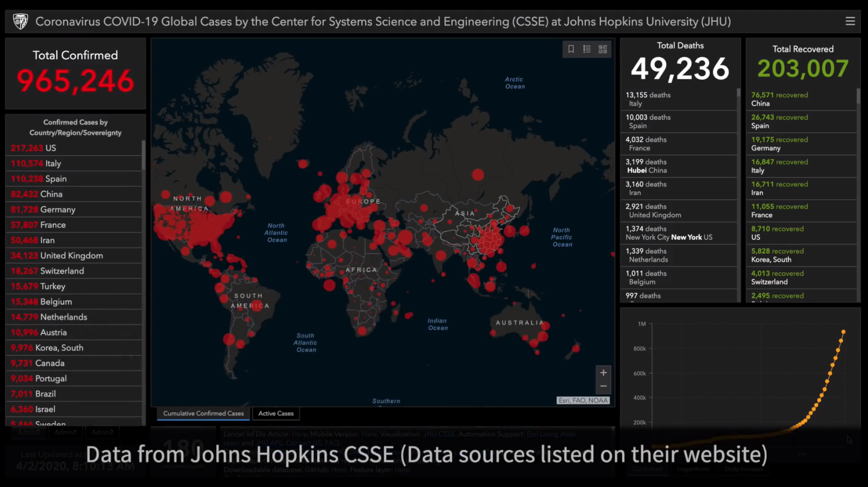This screenshot has height=487, width=868.
Task: Open the map bookmarks icon
Action: click(x=571, y=49)
